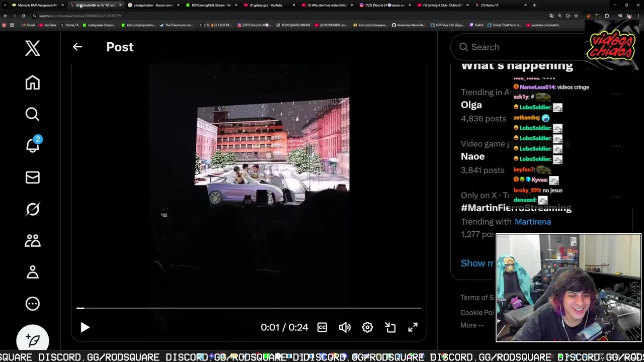The width and height of the screenshot is (644, 362).
Task: Play the video
Action: (85, 327)
